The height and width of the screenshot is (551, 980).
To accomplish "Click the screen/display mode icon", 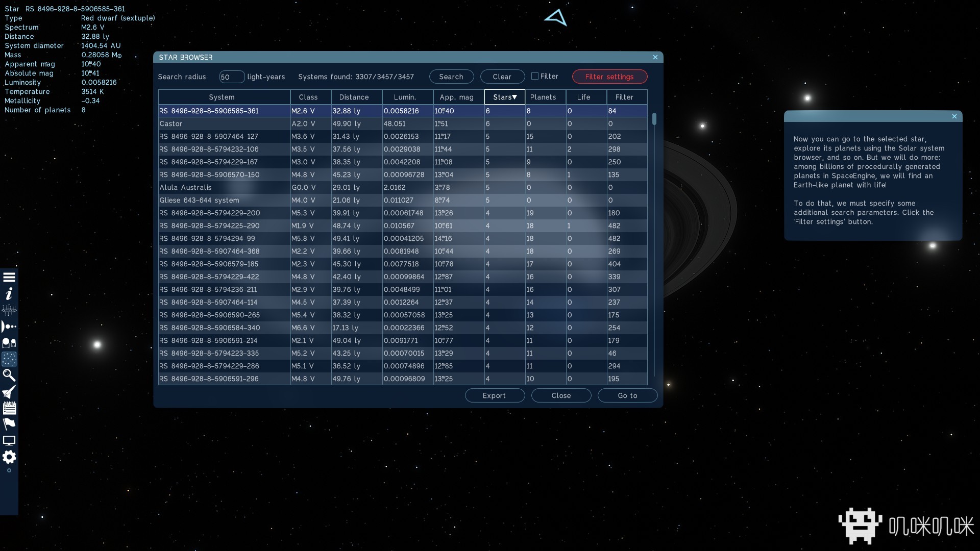I will 9,441.
